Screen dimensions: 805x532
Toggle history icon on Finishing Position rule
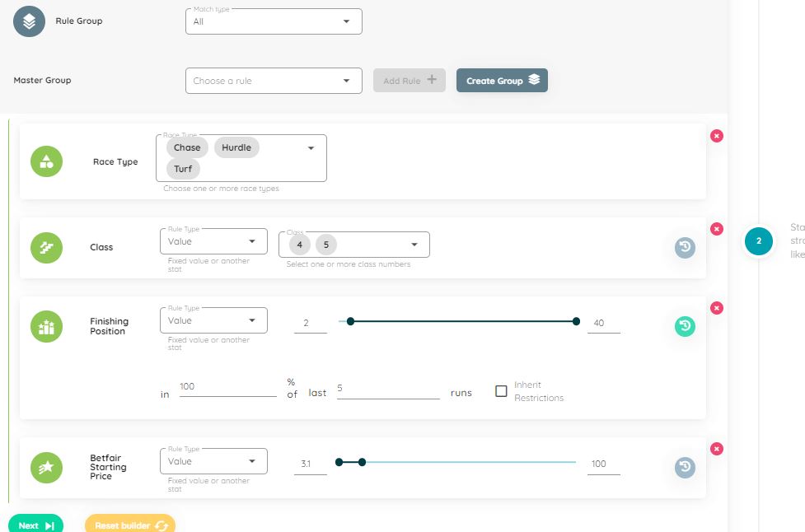(x=685, y=326)
